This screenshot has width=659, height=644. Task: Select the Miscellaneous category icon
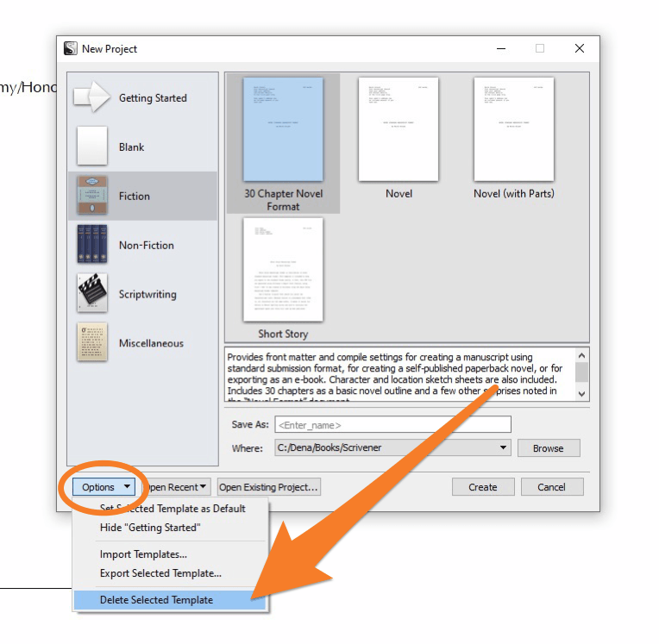pos(92,342)
